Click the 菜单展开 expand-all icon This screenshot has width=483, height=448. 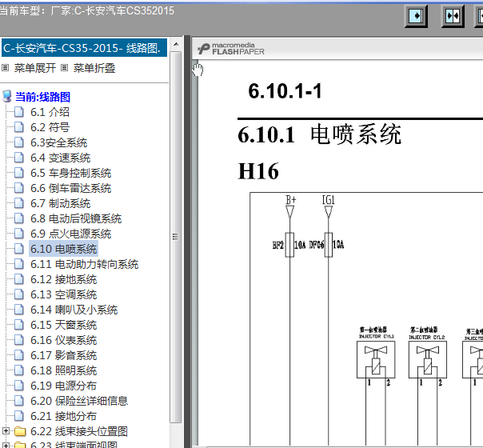(6, 68)
